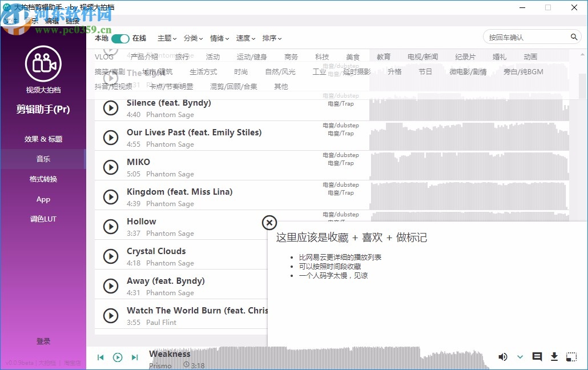This screenshot has height=370, width=588.
Task: Skip to previous track in player bar
Action: pos(100,357)
